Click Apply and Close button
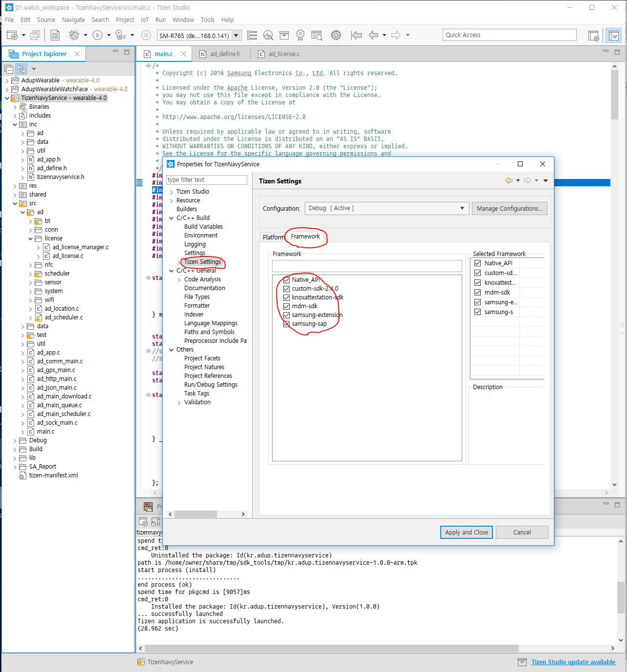The width and height of the screenshot is (627, 672). (x=467, y=532)
